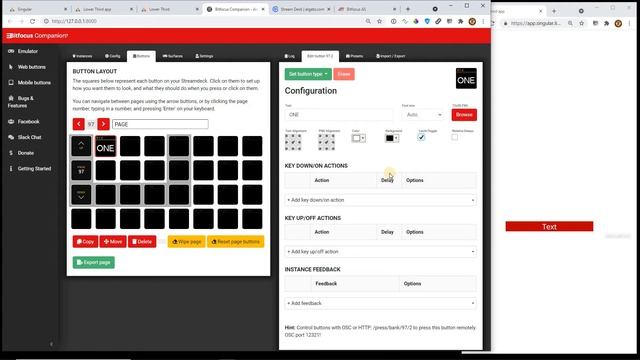Screen dimensions: 640x360
Task: Select the page-up button in the grid
Action: click(x=81, y=146)
